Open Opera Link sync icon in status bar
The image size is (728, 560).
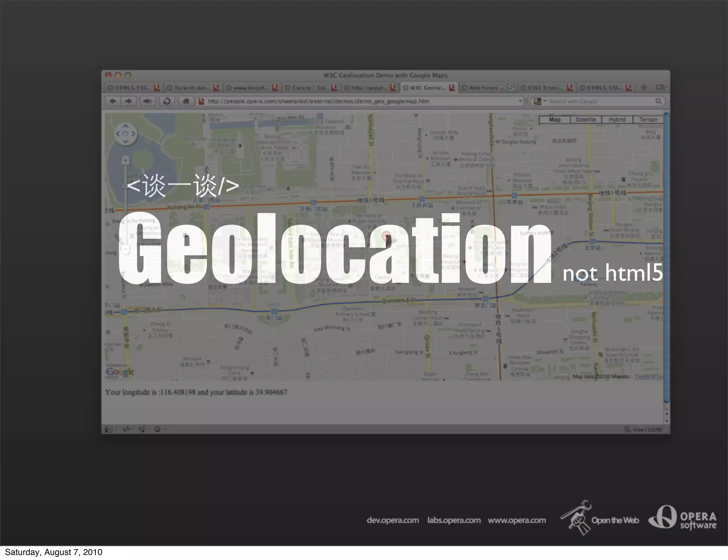click(x=127, y=429)
